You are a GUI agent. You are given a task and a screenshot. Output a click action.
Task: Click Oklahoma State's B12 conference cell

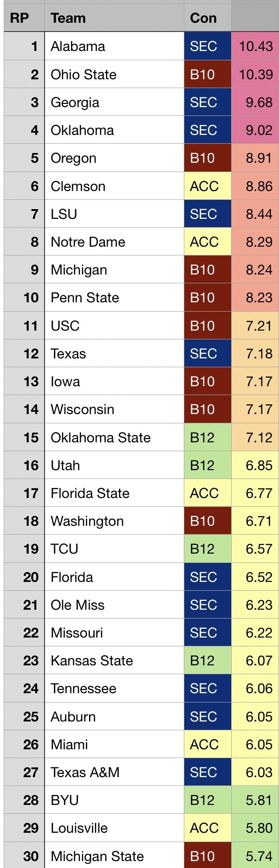click(208, 437)
